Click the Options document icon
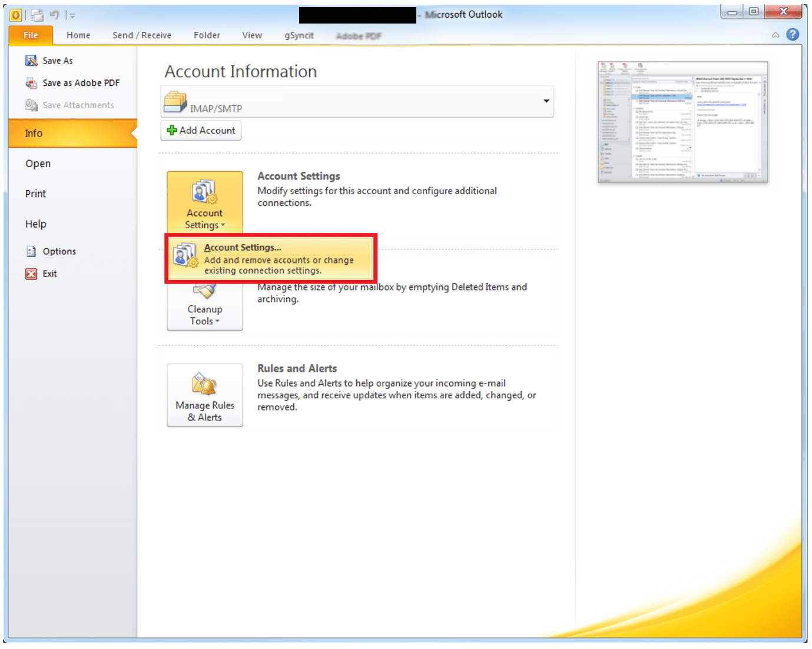 click(31, 251)
